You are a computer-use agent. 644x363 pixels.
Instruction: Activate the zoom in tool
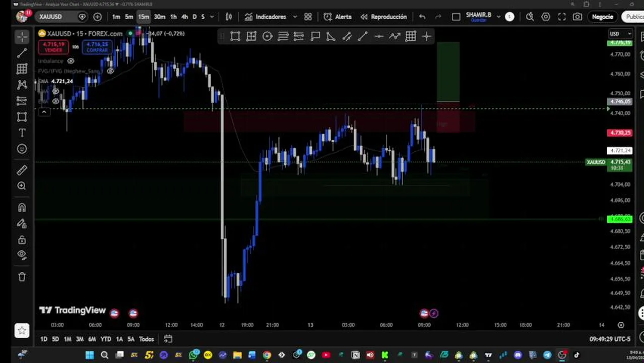tap(22, 186)
